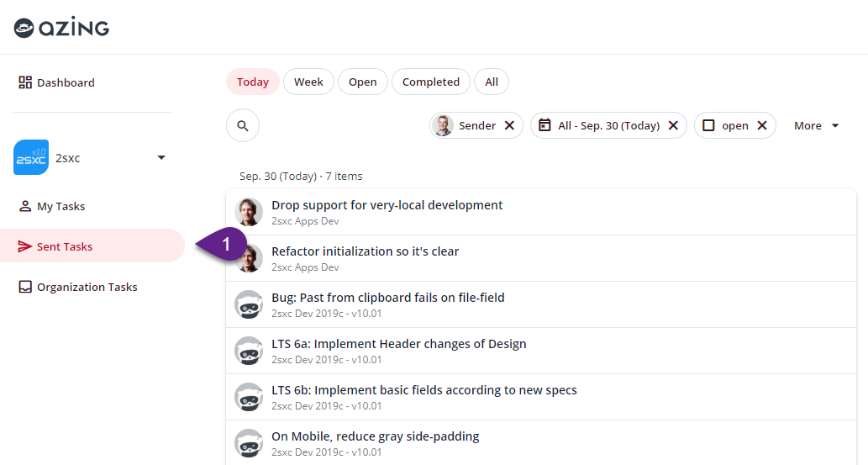The width and height of the screenshot is (868, 465).
Task: Select the Today filter tab
Action: coord(252,82)
